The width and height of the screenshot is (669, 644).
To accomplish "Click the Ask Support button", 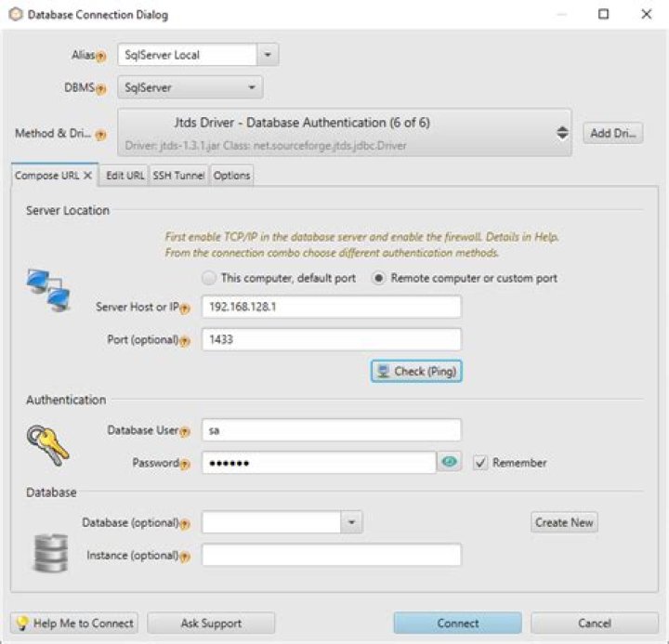I will [x=211, y=623].
